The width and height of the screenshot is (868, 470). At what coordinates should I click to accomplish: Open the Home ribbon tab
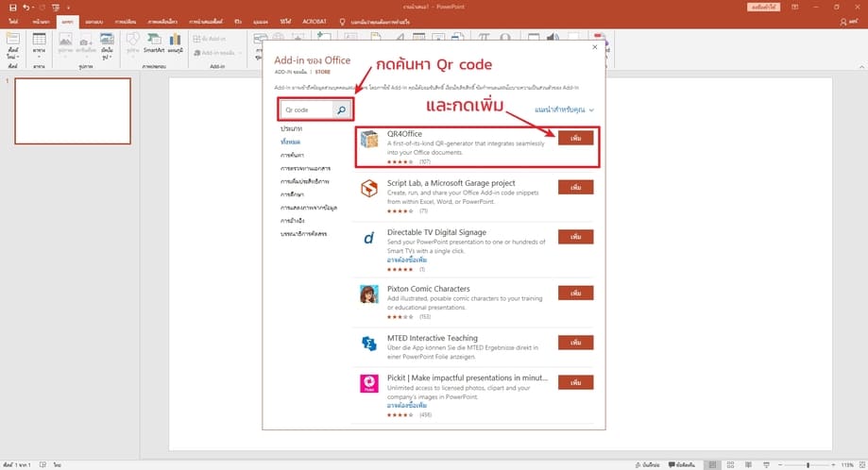[41, 22]
